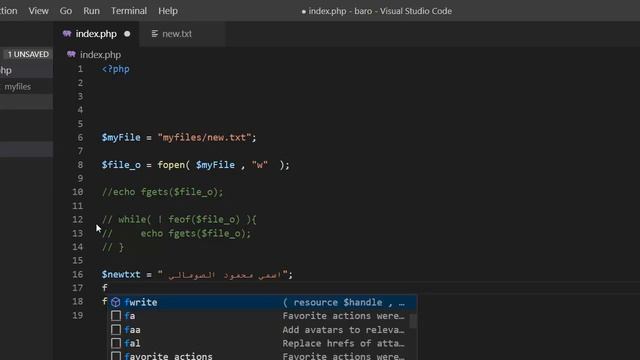This screenshot has height=360, width=640.
Task: Click the Arabic string on line 16
Action: point(223,275)
